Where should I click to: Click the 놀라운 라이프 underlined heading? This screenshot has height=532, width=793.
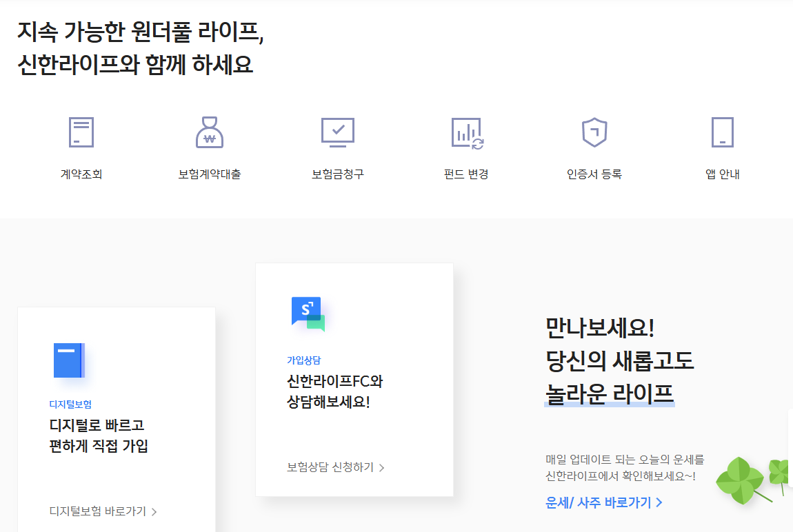610,394
